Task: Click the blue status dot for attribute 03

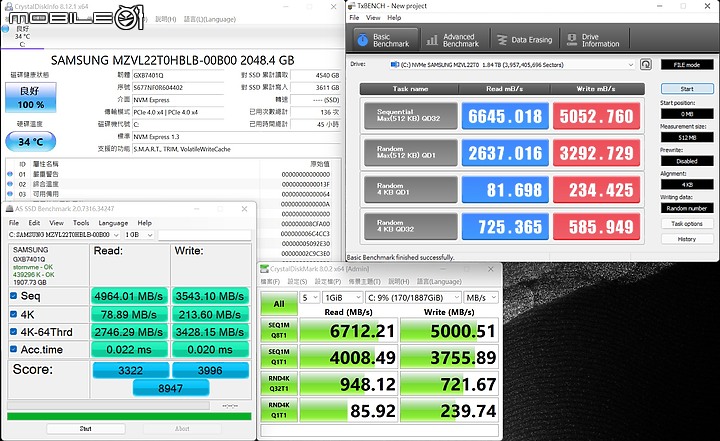Action: [x=10, y=194]
